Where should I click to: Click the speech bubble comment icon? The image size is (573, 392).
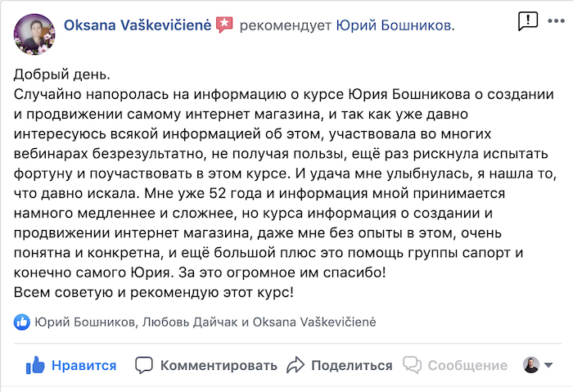[143, 365]
